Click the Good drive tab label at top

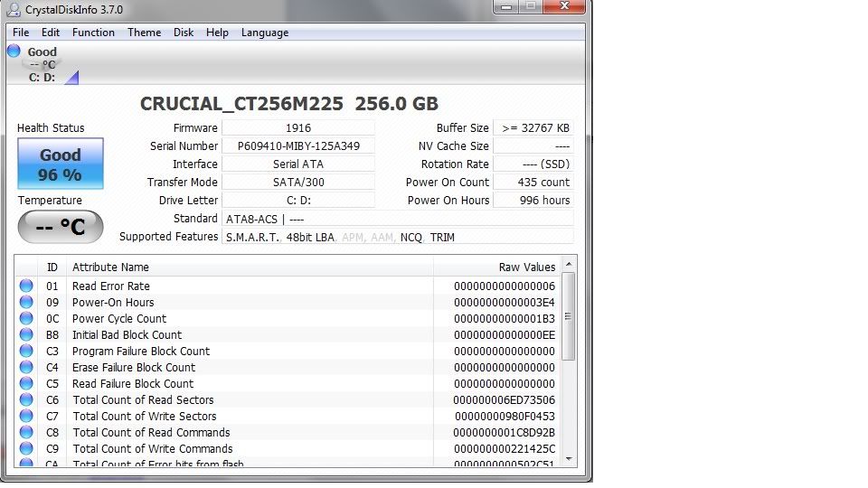(x=42, y=52)
